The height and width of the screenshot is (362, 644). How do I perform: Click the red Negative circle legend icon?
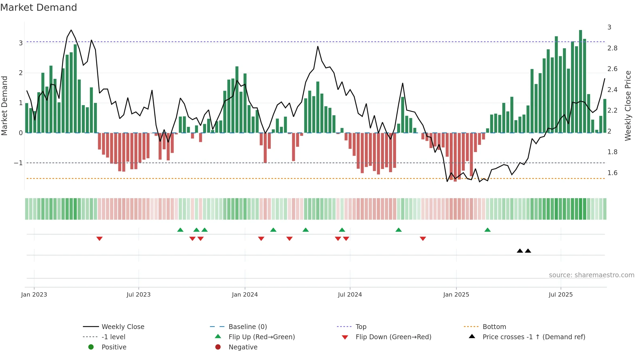coord(218,347)
